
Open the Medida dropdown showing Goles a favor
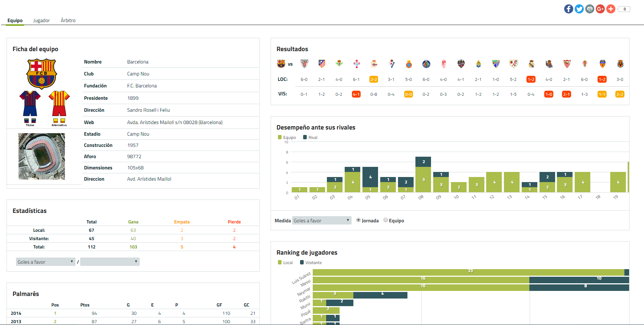coord(321,221)
